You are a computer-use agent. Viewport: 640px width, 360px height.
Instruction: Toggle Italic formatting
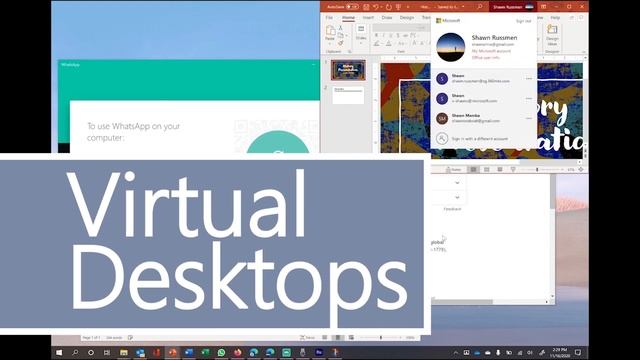coord(384,36)
